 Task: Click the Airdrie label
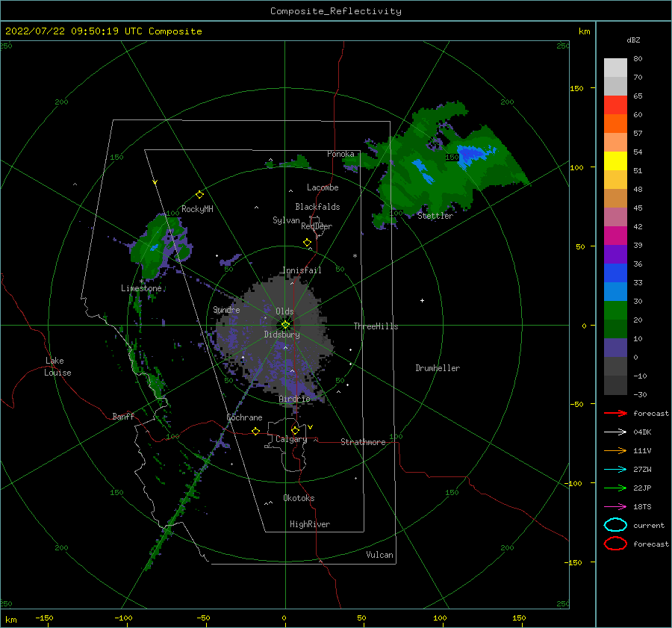[294, 399]
